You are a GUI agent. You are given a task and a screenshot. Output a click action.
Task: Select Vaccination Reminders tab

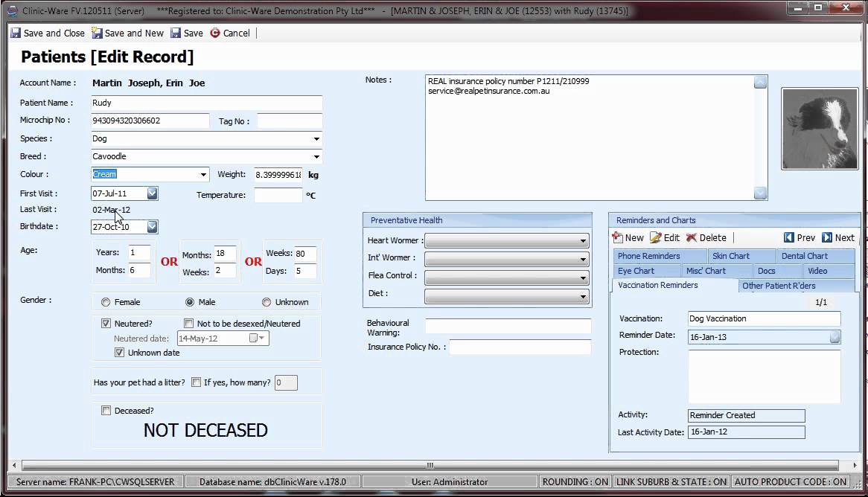[x=674, y=285]
